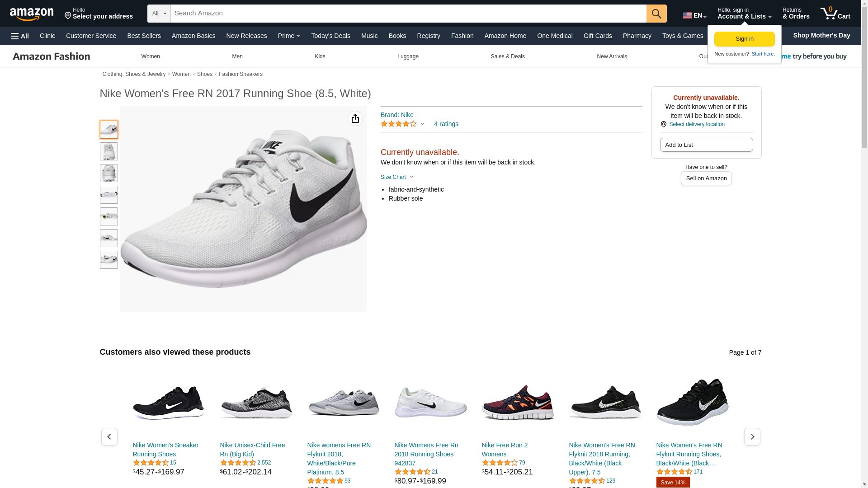Viewport: 868px width, 488px height.
Task: Click the search magnifier button
Action: pos(656,14)
